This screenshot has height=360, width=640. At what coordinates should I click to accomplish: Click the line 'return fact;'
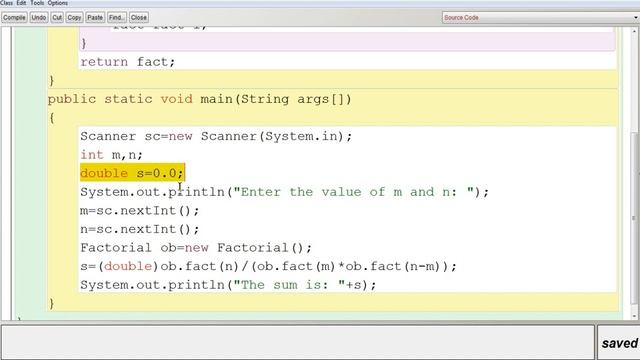(x=127, y=62)
